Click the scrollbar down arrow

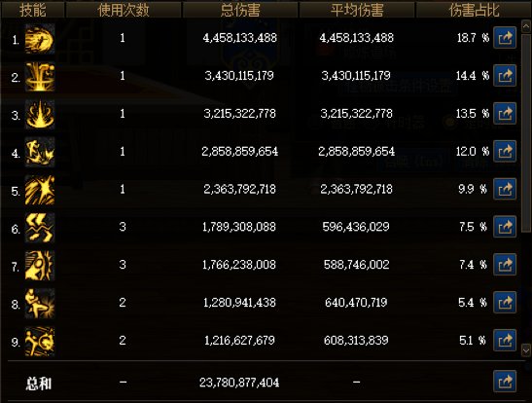click(x=526, y=350)
